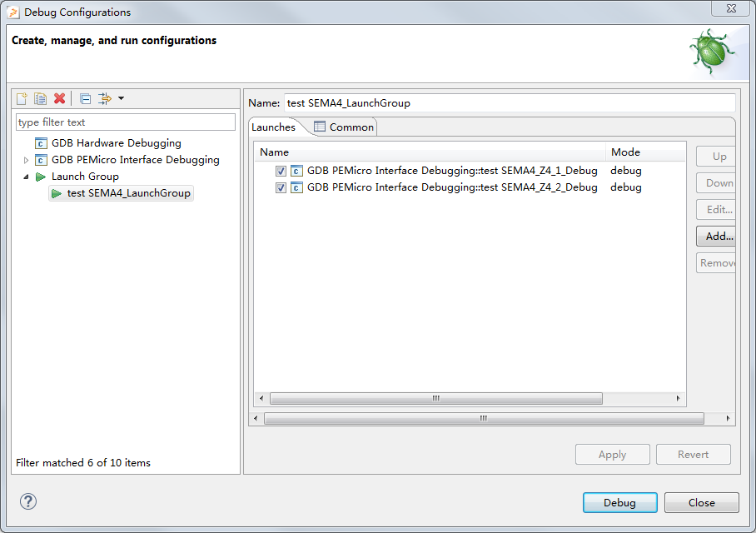This screenshot has width=756, height=533.
Task: Switch to the Launches tab
Action: coord(273,127)
